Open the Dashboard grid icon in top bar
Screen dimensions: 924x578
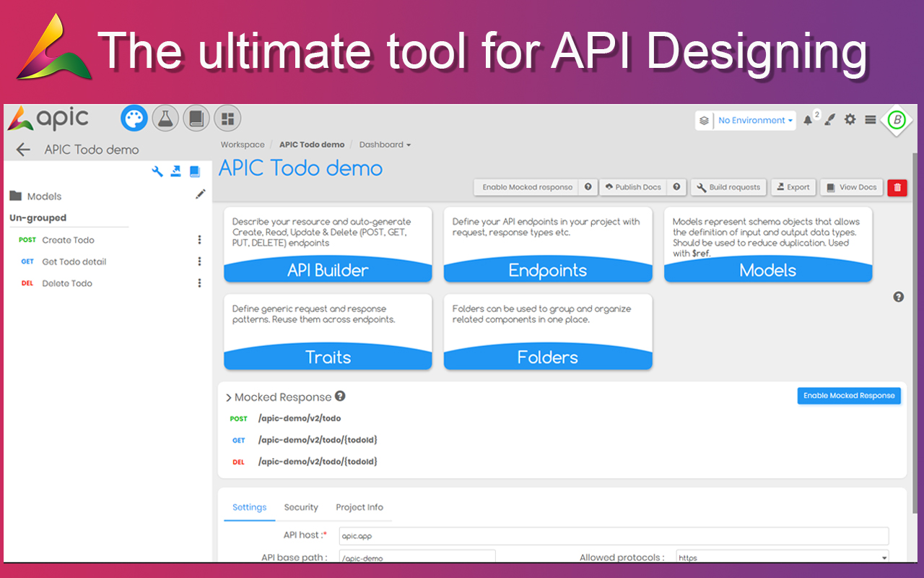click(227, 118)
